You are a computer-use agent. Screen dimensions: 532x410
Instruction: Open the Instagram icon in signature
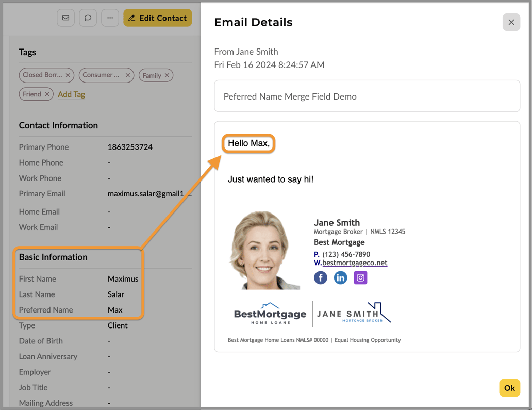[360, 278]
